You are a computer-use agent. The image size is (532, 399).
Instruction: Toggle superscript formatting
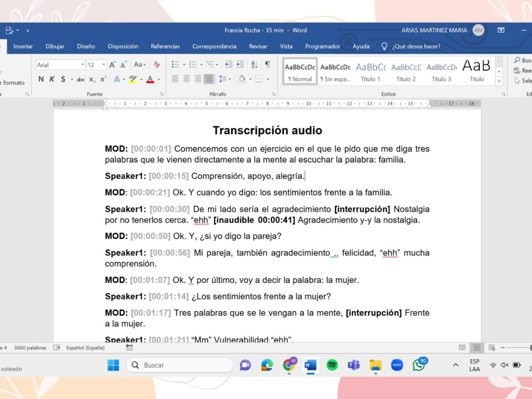point(103,79)
